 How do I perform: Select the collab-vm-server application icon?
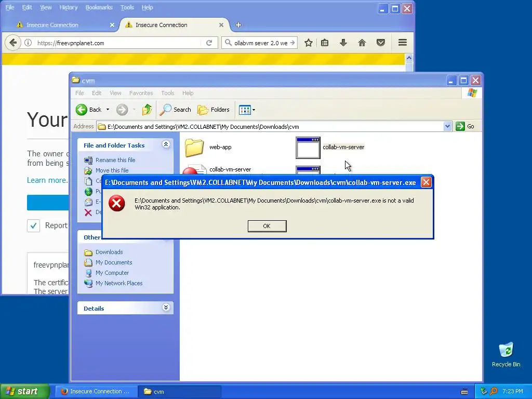(308, 148)
